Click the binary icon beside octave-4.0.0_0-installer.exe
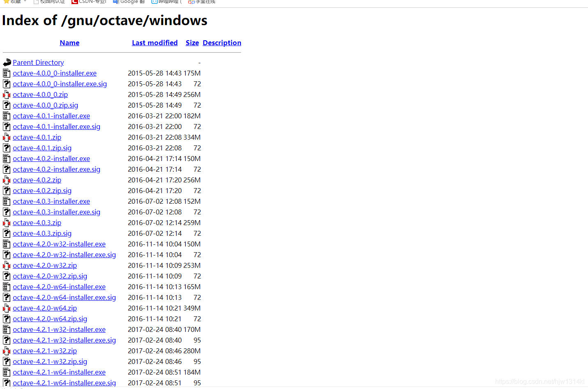The image size is (588, 389). tap(7, 73)
